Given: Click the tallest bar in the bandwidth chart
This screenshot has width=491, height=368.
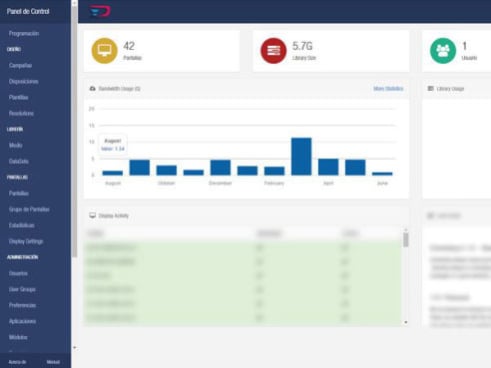Looking at the screenshot, I should coord(301,156).
